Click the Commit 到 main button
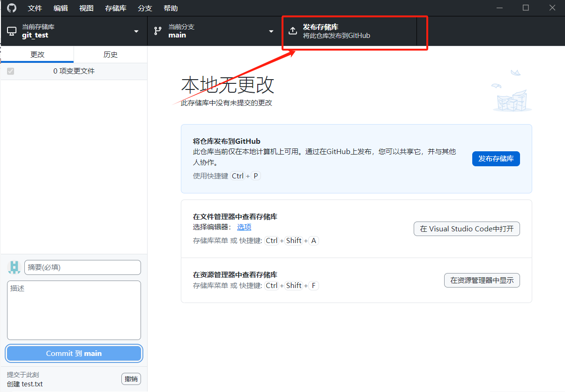 pos(74,353)
